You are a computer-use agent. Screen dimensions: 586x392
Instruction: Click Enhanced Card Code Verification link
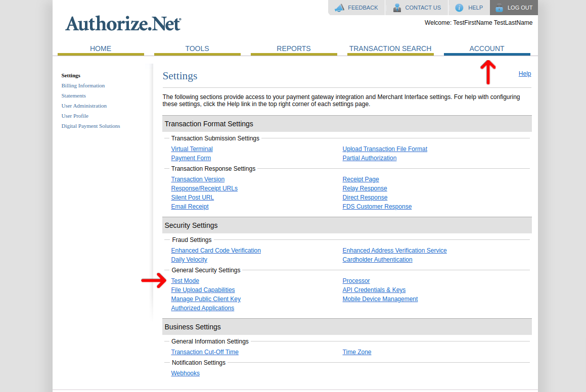215,251
